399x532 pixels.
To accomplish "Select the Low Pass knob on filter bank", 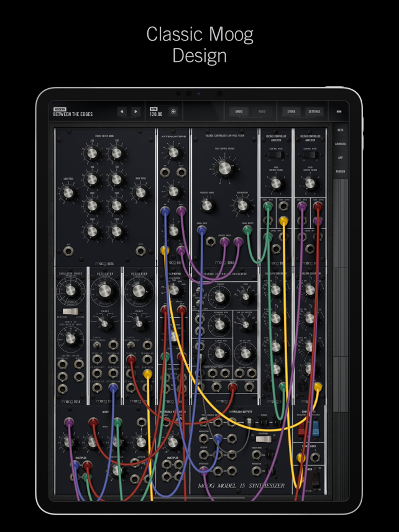I will tap(68, 193).
